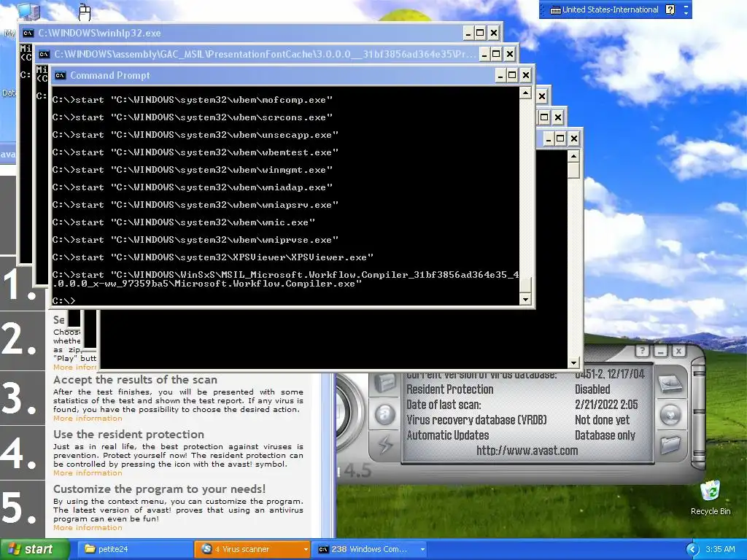The image size is (747, 560).
Task: Click the 'Not done yet' value
Action: coord(602,420)
